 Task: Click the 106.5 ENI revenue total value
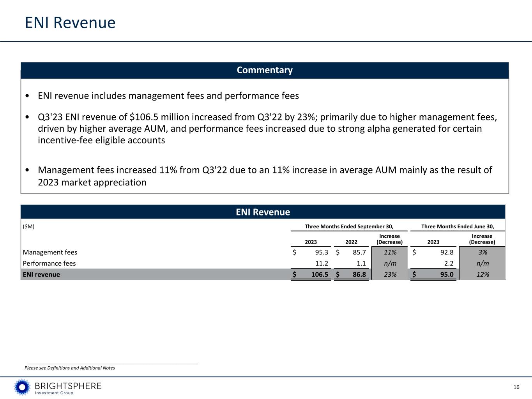coord(320,274)
